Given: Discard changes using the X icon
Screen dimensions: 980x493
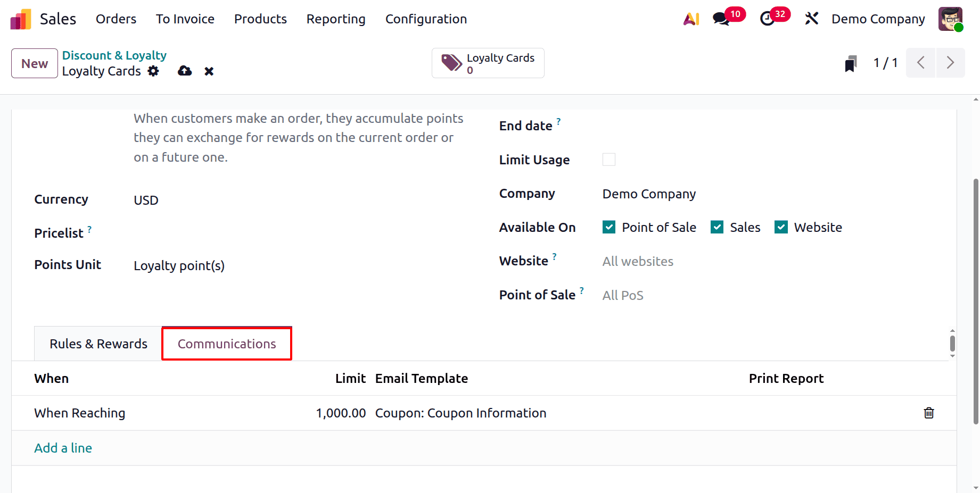Looking at the screenshot, I should click(209, 71).
